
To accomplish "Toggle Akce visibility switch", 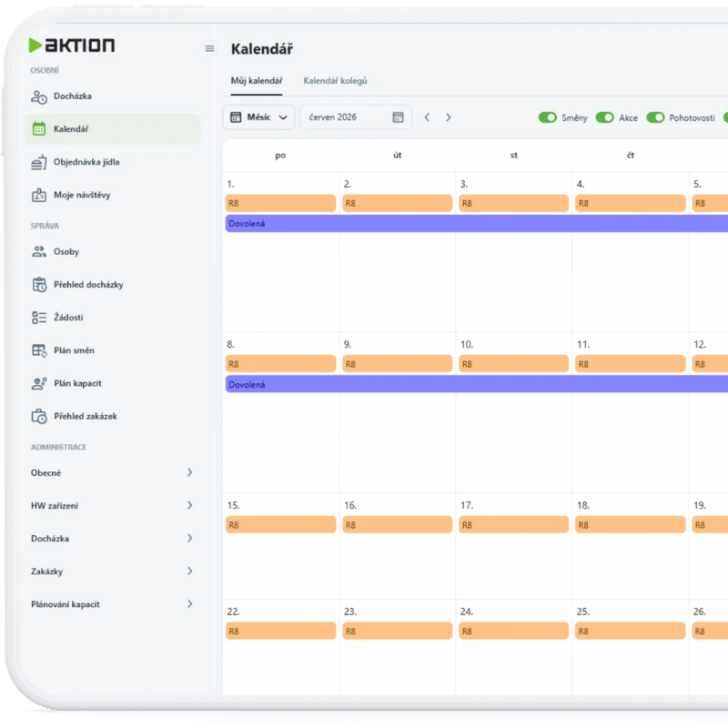I will [x=604, y=117].
